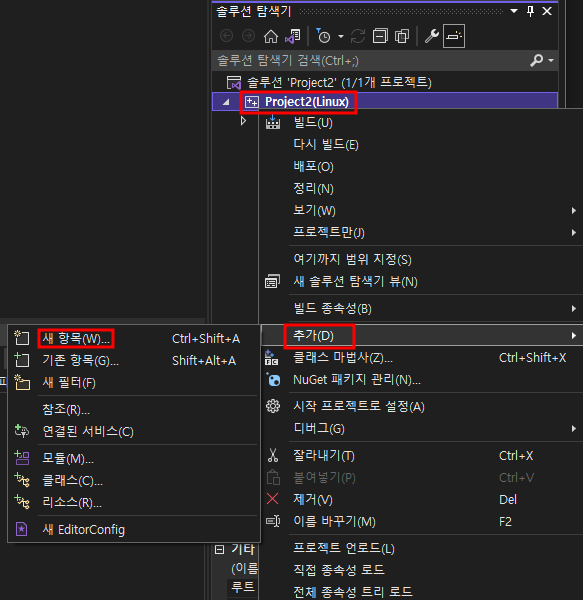Click 시작 프로젝트로 설정(A)
This screenshot has width=583, height=600.
click(421, 406)
